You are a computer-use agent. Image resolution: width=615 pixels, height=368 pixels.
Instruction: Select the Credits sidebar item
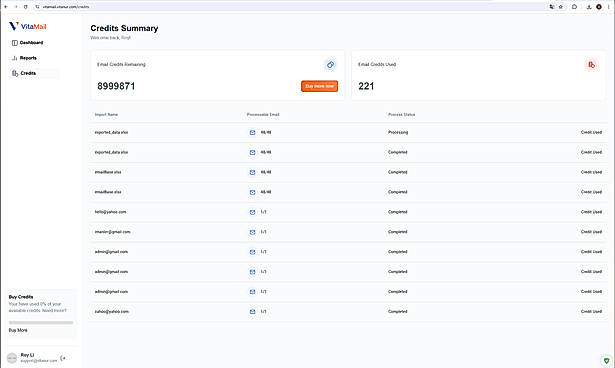(x=33, y=73)
